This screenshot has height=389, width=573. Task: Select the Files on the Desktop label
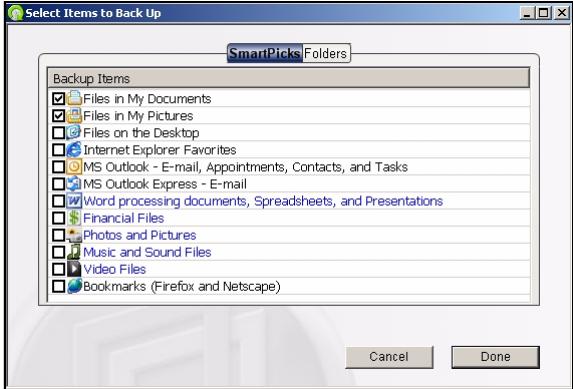141,133
